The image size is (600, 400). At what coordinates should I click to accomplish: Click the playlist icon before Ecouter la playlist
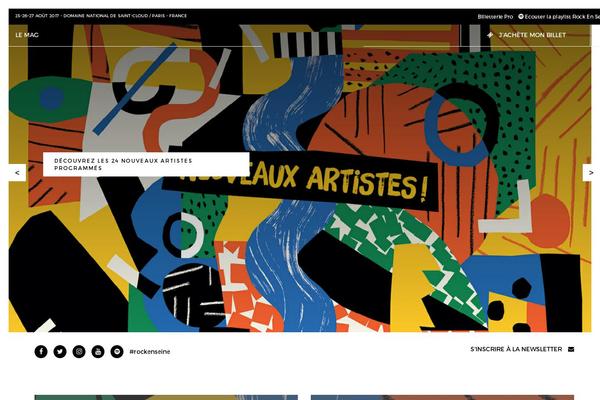(521, 16)
